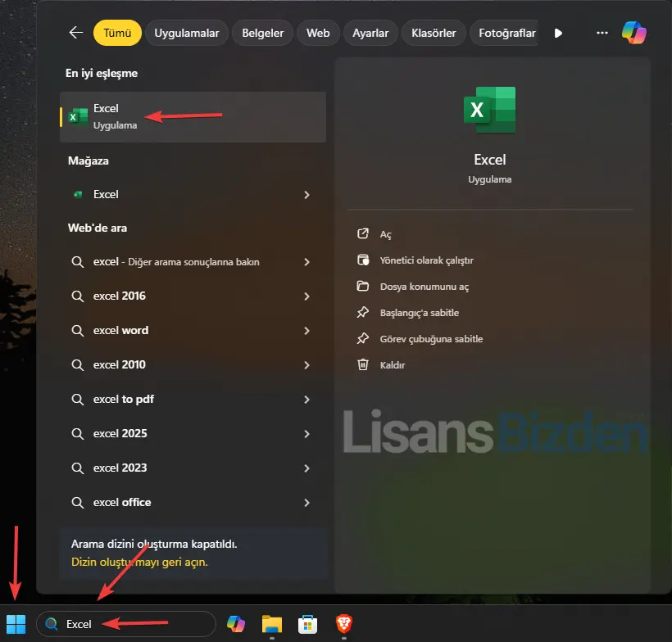Click the pin icon for Görev çubuğuna sabitle
This screenshot has width=672, height=642.
pos(363,338)
